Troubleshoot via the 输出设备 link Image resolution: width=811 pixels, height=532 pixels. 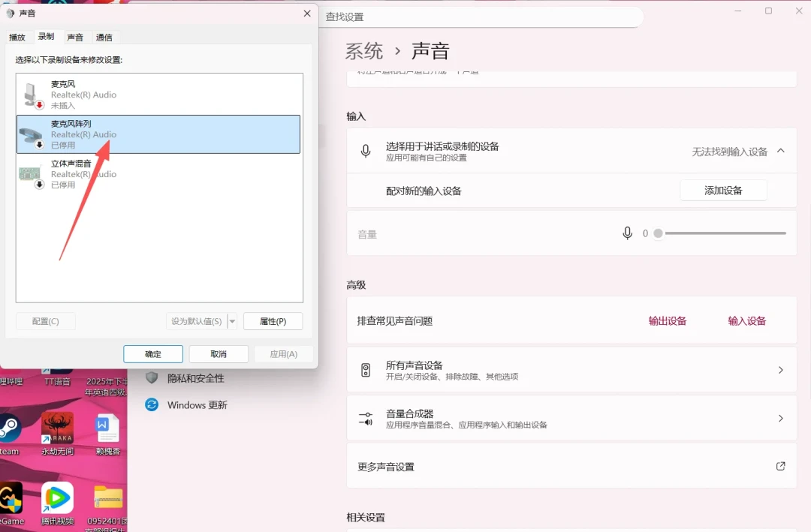pyautogui.click(x=668, y=321)
